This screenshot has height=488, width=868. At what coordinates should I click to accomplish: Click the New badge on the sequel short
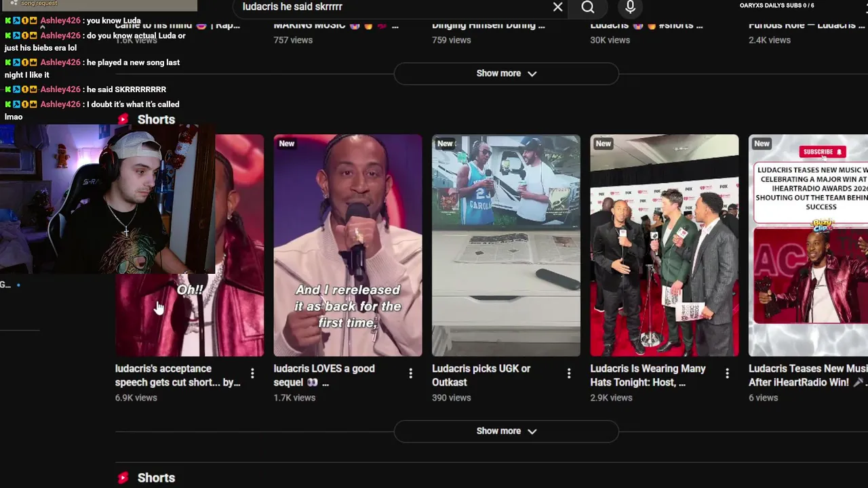click(287, 144)
